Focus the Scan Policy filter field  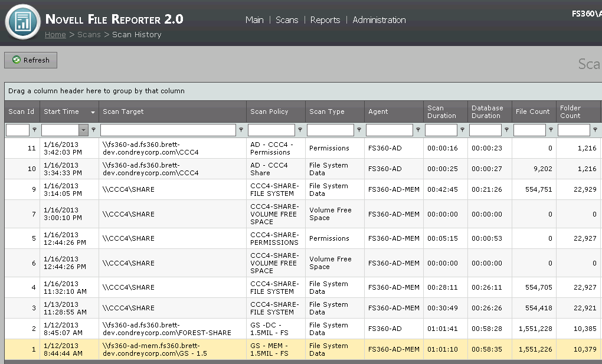271,130
